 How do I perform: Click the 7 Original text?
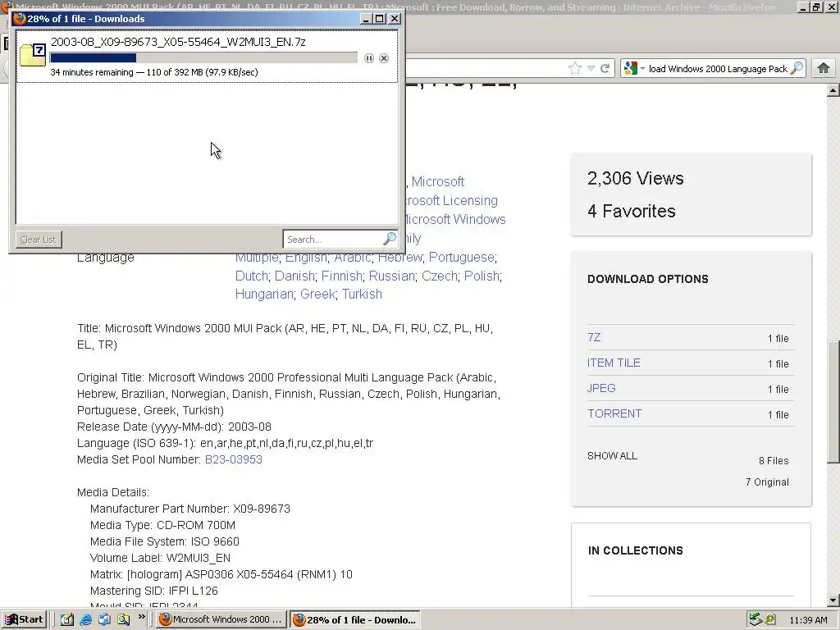(767, 482)
